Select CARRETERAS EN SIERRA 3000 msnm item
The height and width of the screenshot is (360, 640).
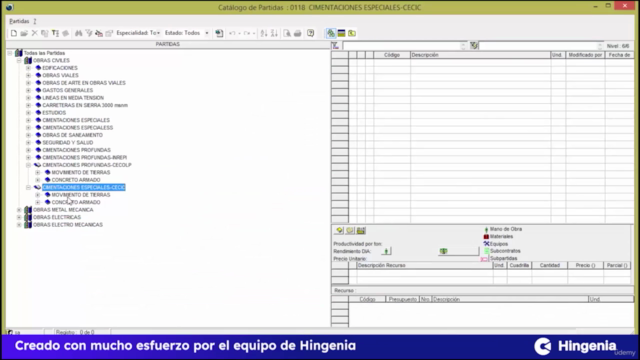pyautogui.click(x=85, y=105)
